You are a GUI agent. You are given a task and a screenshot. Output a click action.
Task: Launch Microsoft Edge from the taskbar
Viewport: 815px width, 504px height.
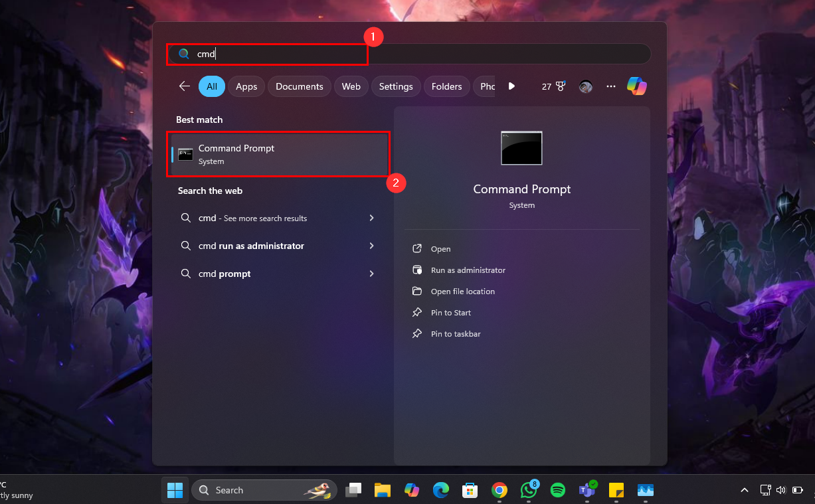tap(441, 490)
